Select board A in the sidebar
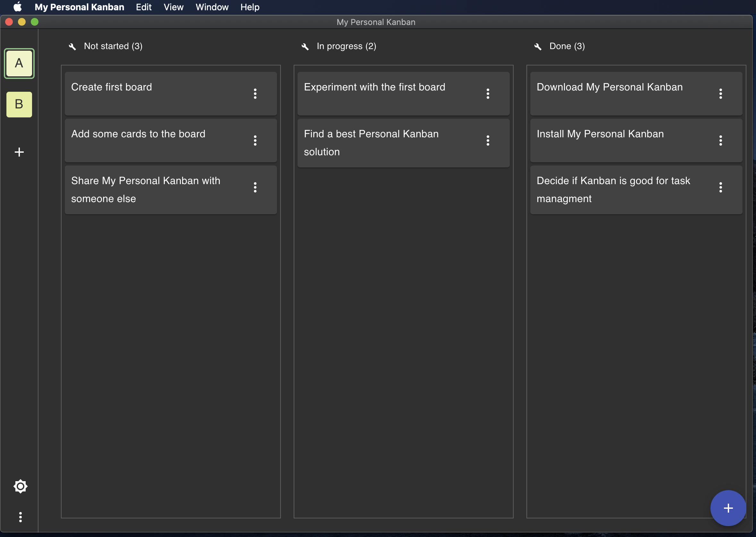The image size is (756, 537). [x=19, y=64]
